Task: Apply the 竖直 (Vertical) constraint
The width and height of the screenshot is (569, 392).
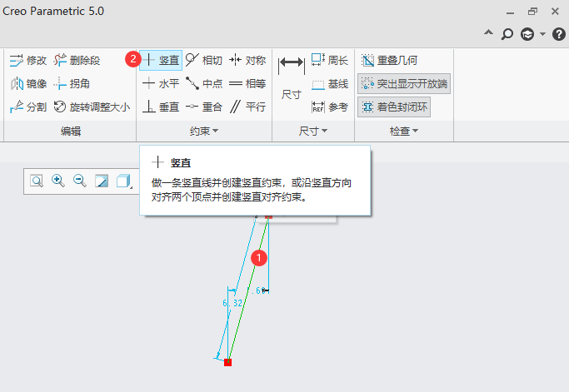Action: [161, 60]
